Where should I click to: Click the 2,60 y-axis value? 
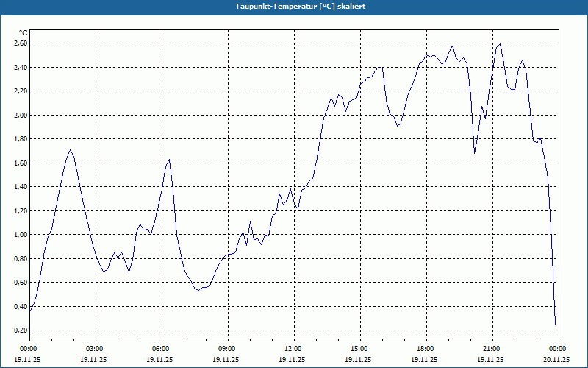pyautogui.click(x=22, y=43)
